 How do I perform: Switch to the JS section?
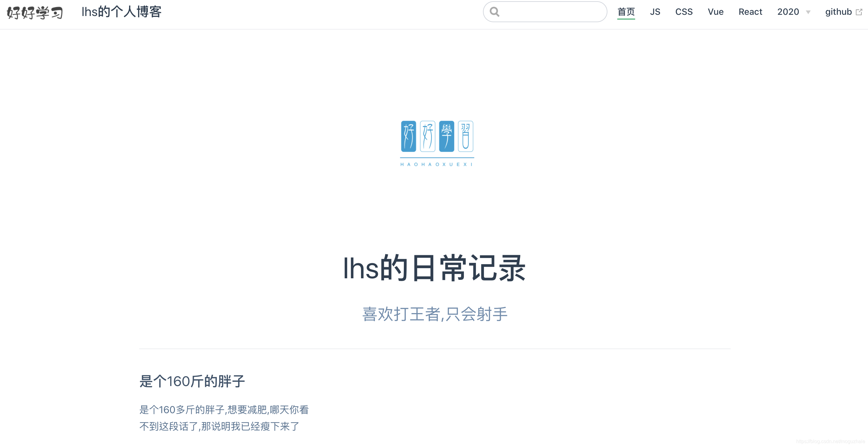point(655,12)
